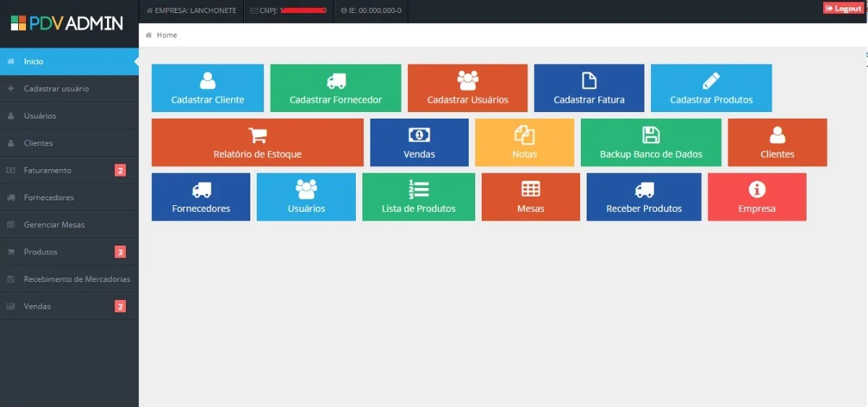
Task: Click the person icon on orange Clientes tile
Action: (778, 135)
